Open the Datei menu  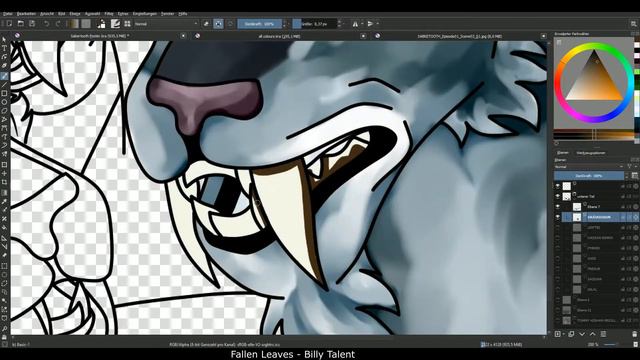(7, 14)
